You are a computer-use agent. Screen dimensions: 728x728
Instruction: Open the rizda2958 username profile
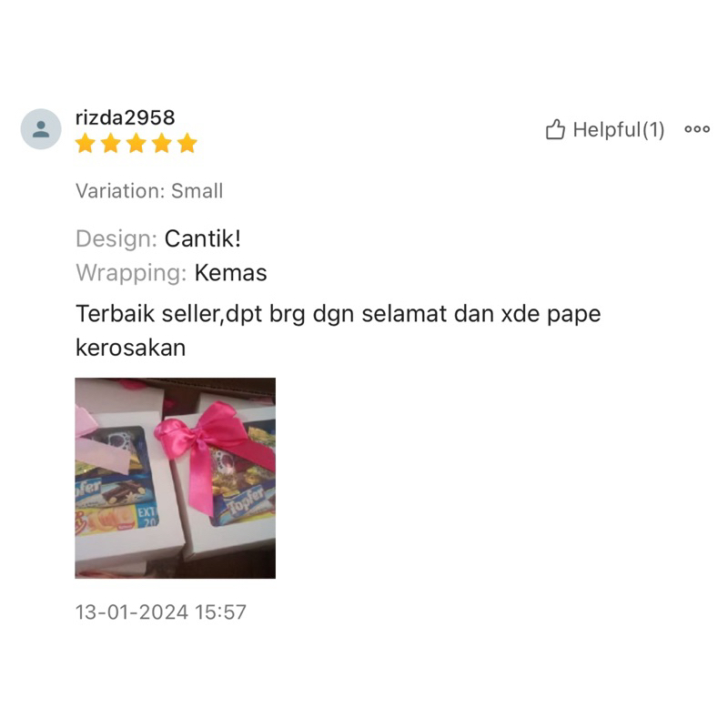126,117
